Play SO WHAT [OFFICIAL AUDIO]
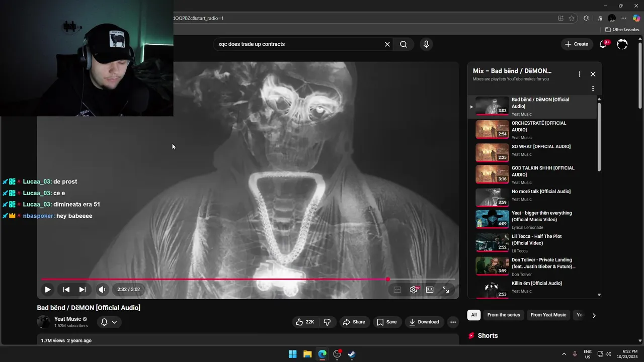This screenshot has width=644, height=362. click(x=532, y=152)
